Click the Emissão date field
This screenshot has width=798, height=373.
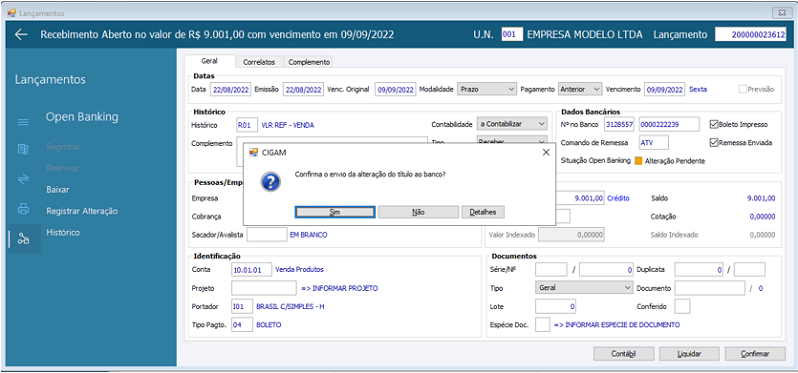coord(303,89)
